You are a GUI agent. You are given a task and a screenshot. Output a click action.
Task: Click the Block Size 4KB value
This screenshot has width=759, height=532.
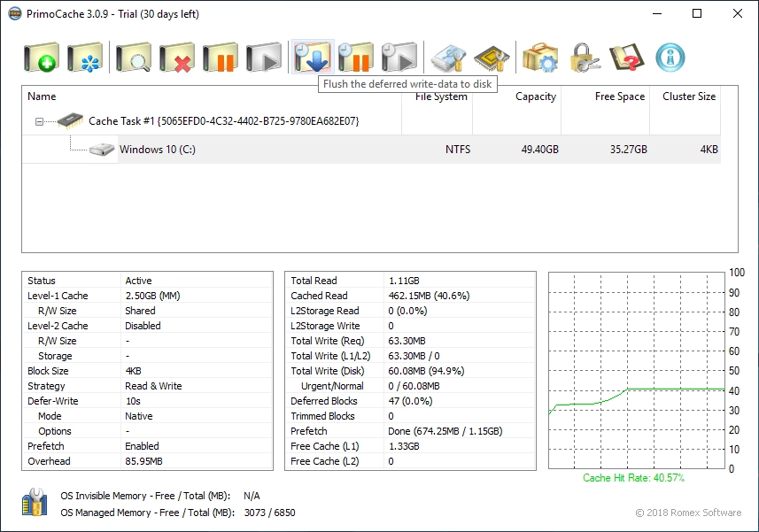133,371
